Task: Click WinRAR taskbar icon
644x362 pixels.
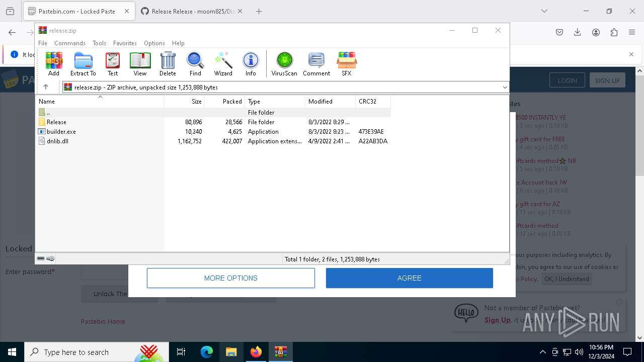Action: coord(280,352)
